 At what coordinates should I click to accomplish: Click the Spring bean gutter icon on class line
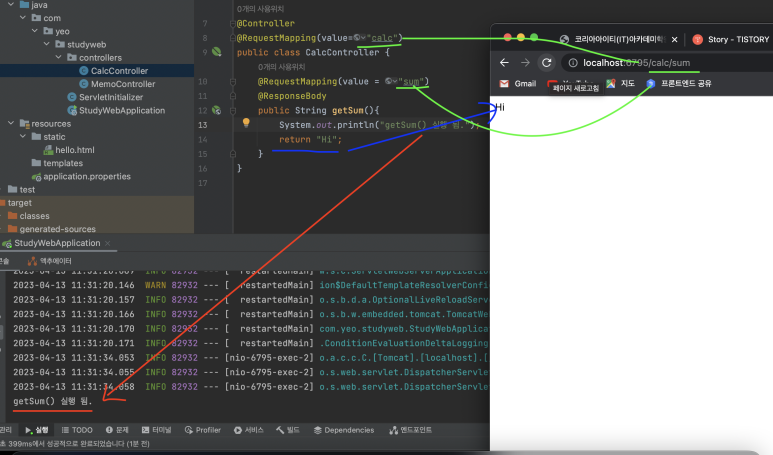click(216, 52)
